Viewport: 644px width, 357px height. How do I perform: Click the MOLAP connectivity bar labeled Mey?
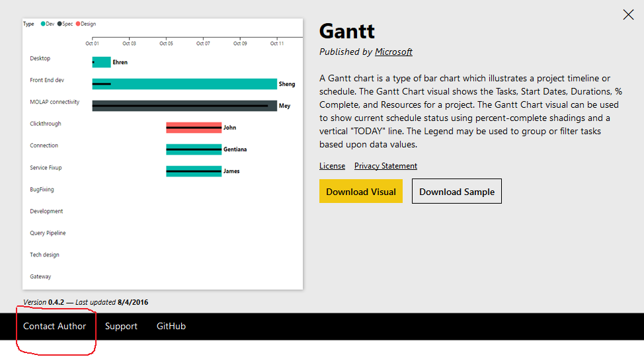(x=184, y=106)
